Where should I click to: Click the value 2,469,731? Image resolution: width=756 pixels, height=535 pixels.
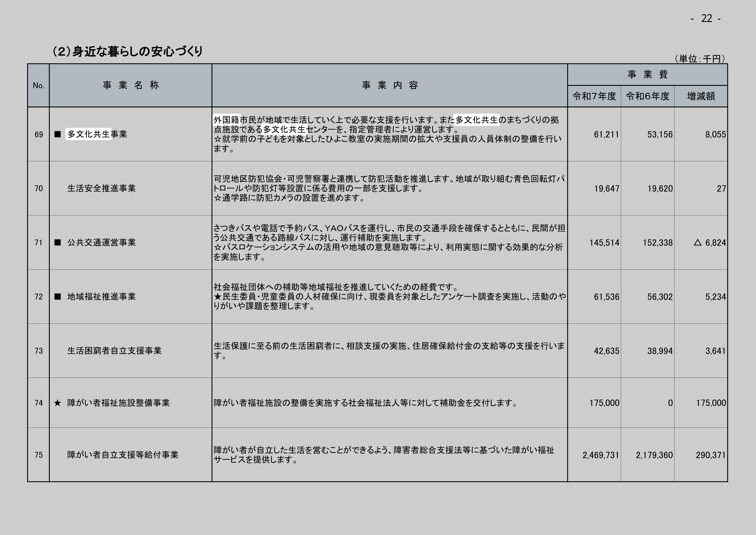tap(601, 455)
